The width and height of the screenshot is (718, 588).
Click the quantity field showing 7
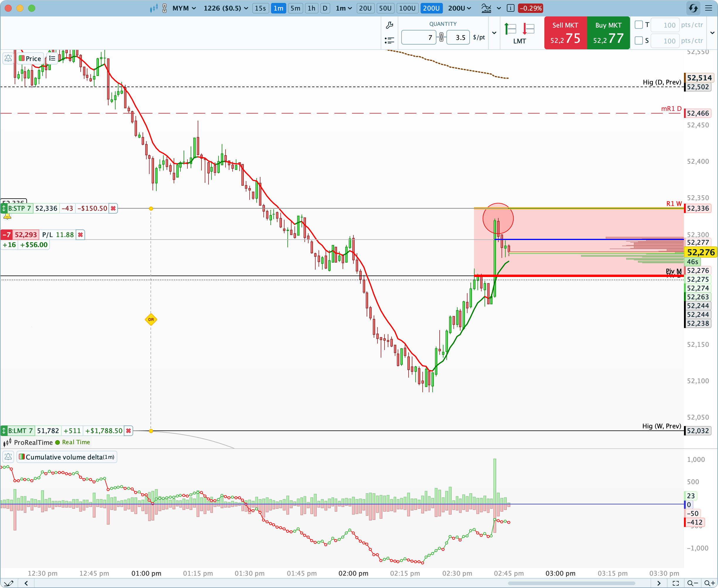tap(419, 37)
